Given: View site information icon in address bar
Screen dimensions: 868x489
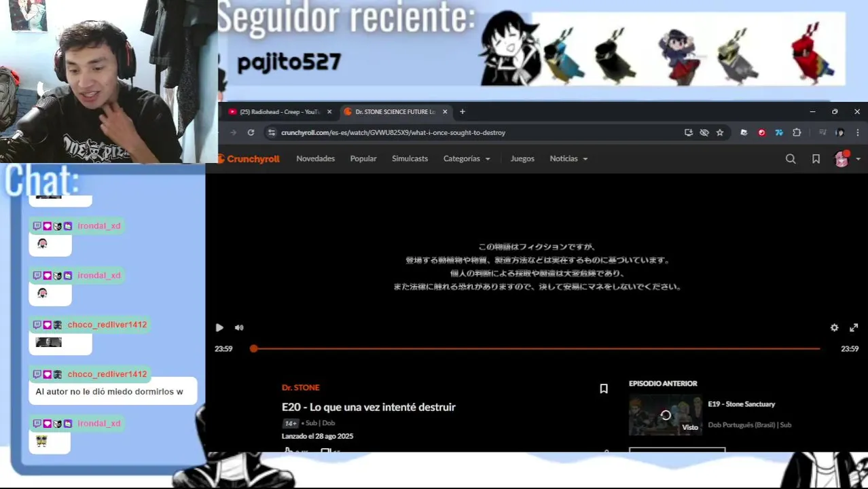Looking at the screenshot, I should point(272,132).
